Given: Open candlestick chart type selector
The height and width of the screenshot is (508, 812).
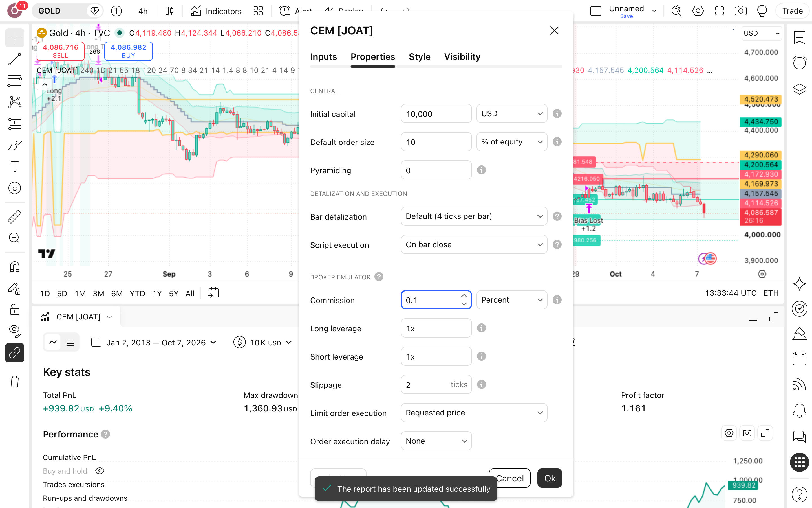Looking at the screenshot, I should tap(169, 11).
